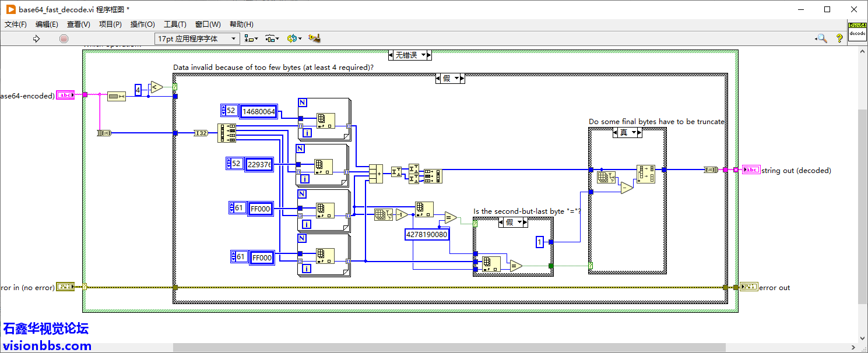Select the Less Than comparison node

pyautogui.click(x=156, y=88)
